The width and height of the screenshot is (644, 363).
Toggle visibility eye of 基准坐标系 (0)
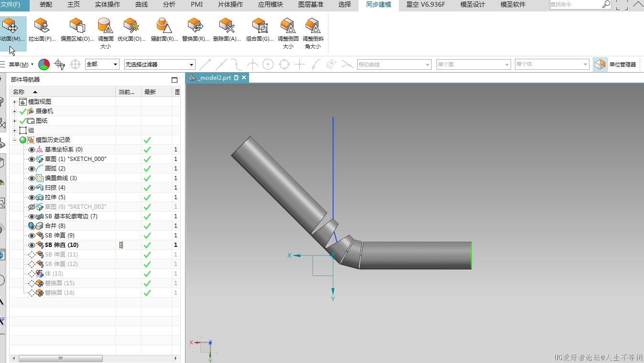(x=32, y=149)
